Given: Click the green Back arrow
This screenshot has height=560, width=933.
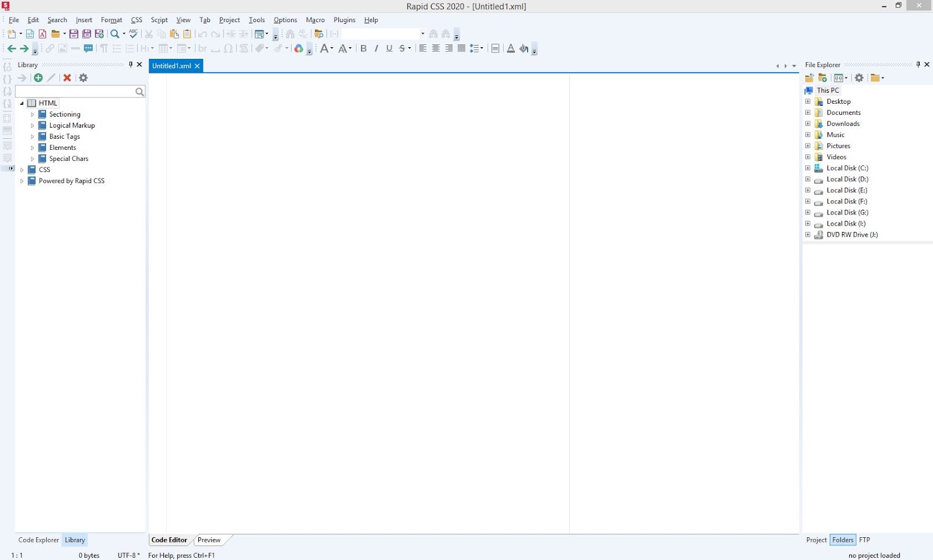Looking at the screenshot, I should coord(11,48).
